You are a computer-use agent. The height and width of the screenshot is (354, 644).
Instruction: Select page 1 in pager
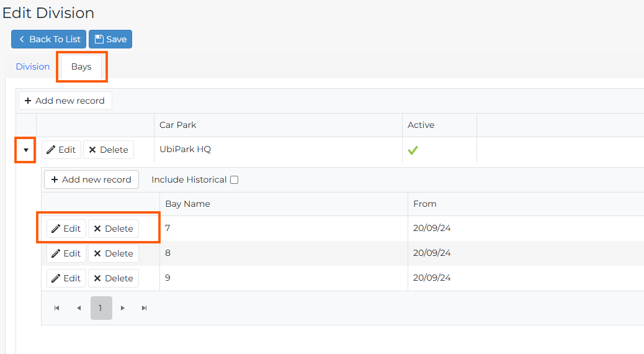pos(101,308)
